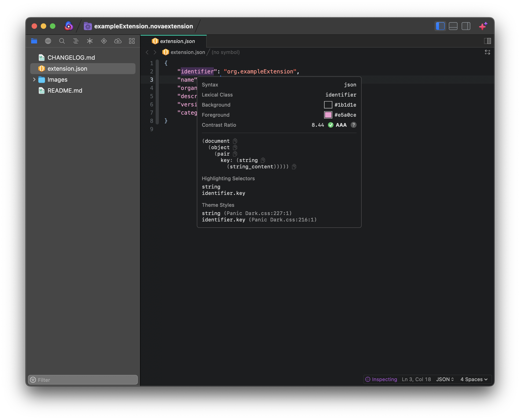Go forward with the right chevron
Image resolution: width=520 pixels, height=420 pixels.
(155, 52)
